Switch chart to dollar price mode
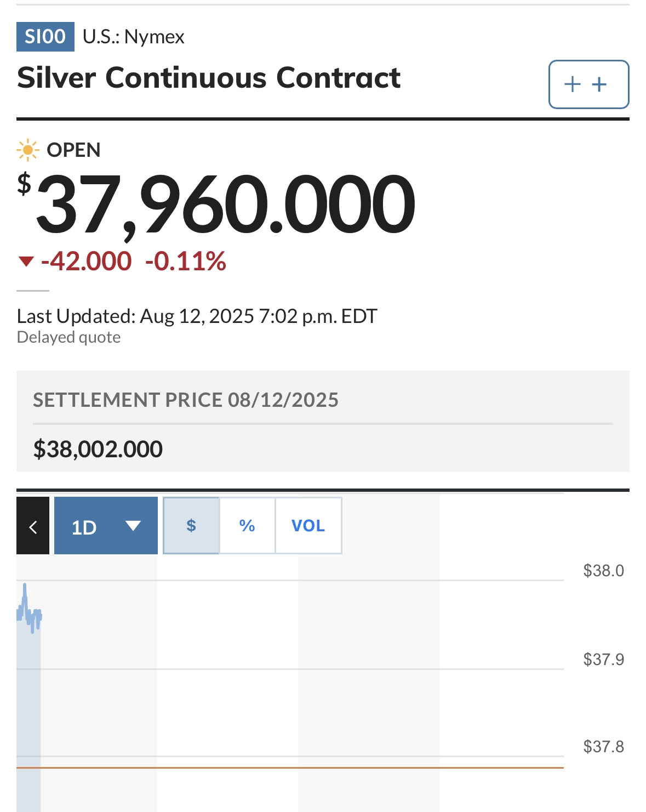The height and width of the screenshot is (812, 646). tap(191, 526)
